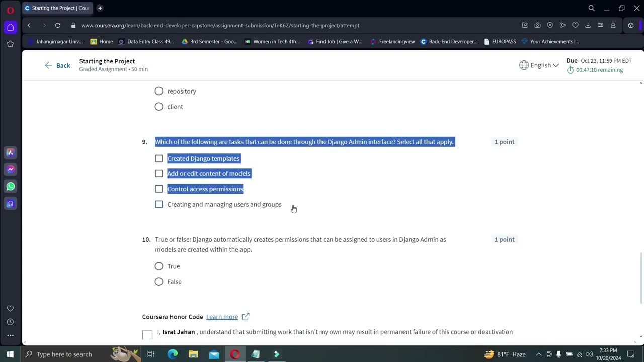644x362 pixels.
Task: Click the send flow arrow icon
Action: [562, 25]
